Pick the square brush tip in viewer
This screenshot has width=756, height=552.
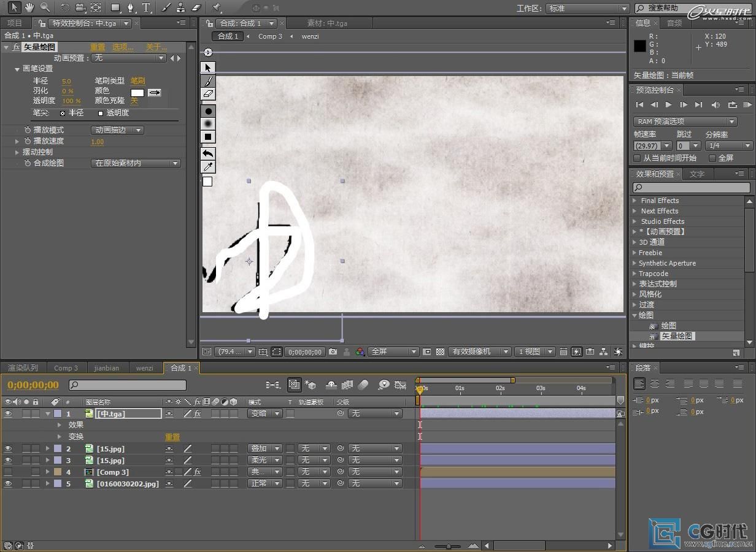click(208, 137)
